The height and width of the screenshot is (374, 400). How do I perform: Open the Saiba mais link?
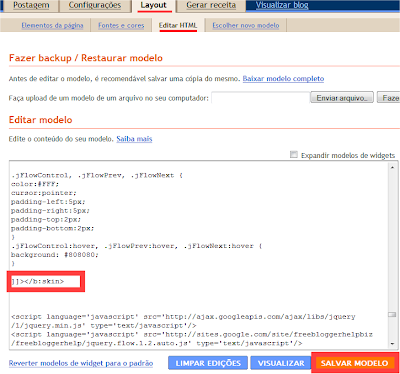point(134,139)
